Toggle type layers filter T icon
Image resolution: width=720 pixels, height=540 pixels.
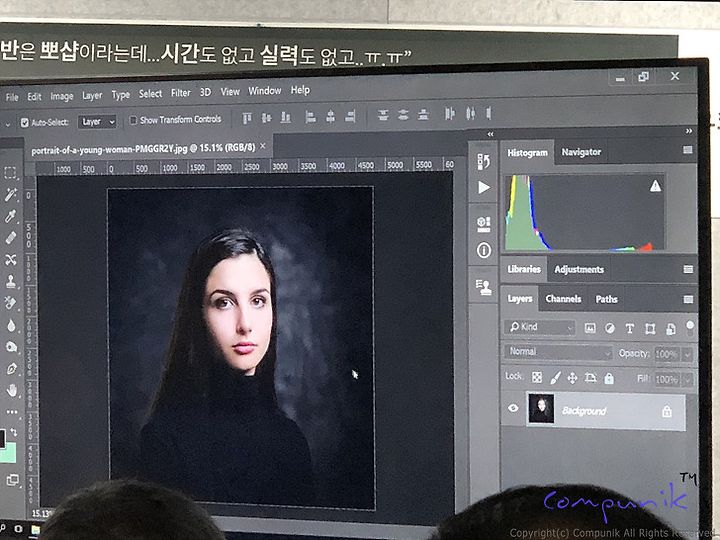630,329
